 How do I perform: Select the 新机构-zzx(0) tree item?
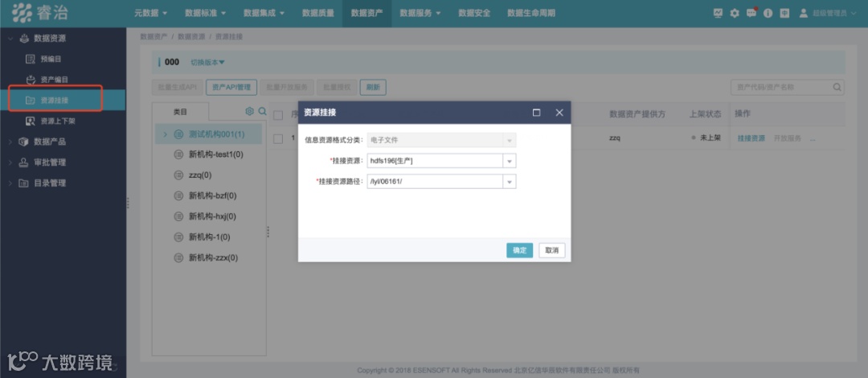(x=213, y=257)
